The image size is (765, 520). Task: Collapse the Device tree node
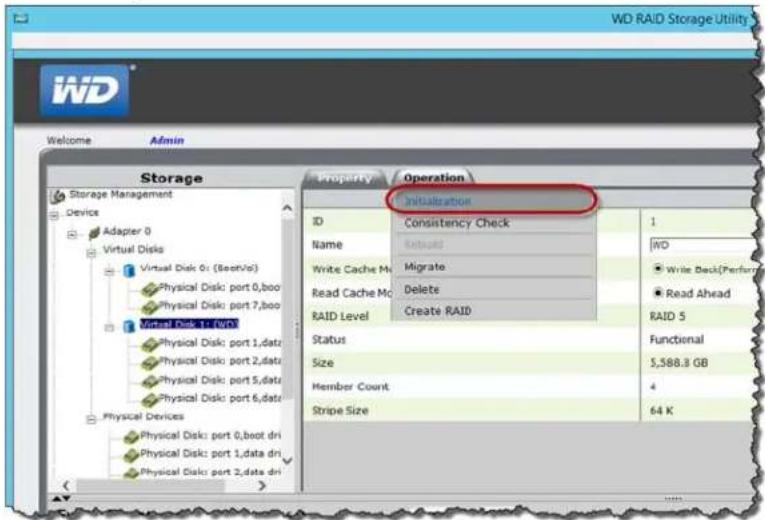coord(55,215)
